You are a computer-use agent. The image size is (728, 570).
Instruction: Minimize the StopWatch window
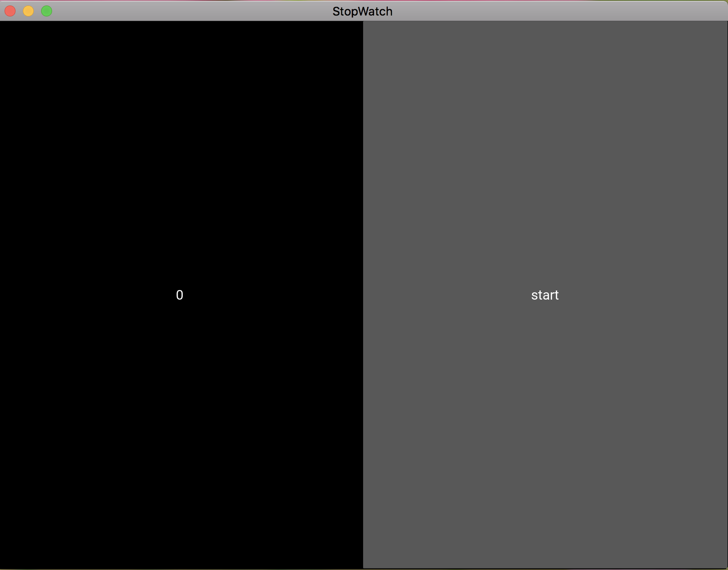(28, 11)
